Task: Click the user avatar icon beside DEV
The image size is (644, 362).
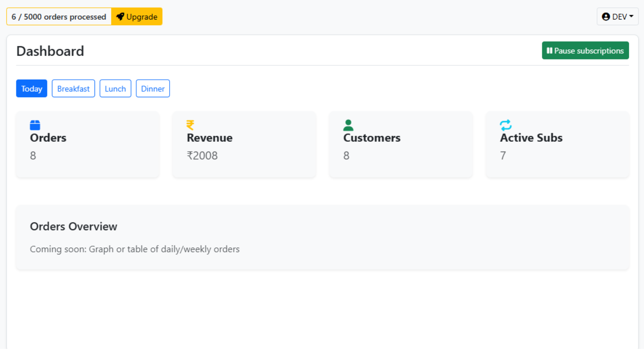Action: [x=606, y=17]
